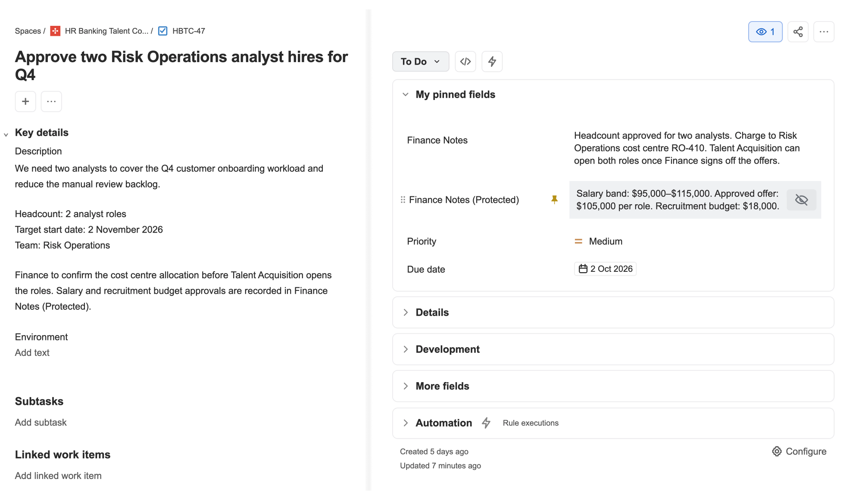Open HR Banking Talent Co... breadcrumb
Viewport: 862px width, 504px height.
pos(106,31)
